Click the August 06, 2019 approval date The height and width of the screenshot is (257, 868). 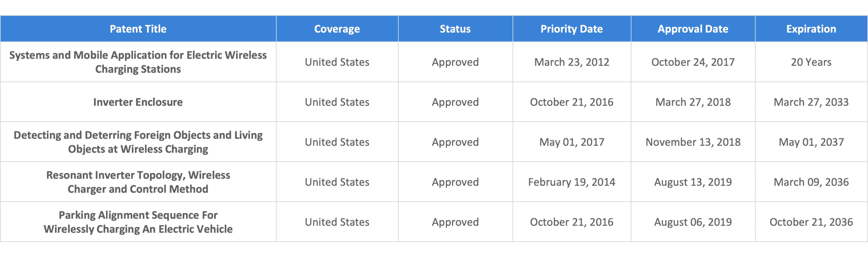click(693, 222)
